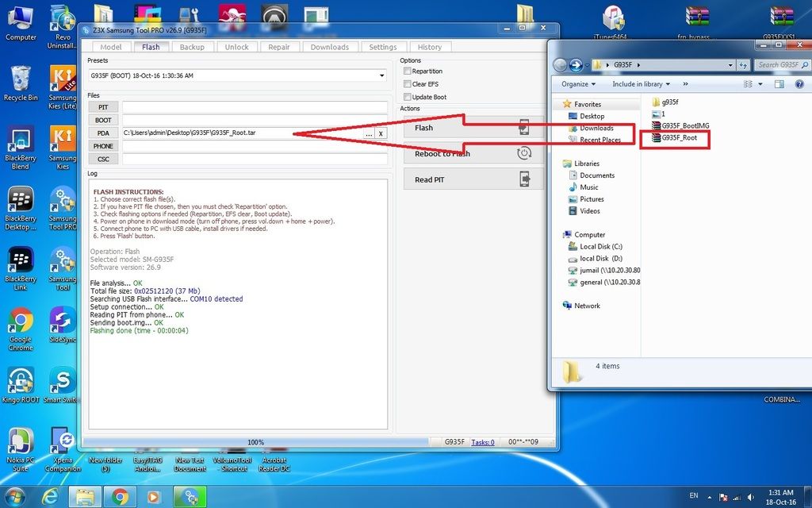
Task: Open Xperia Companion desktop shortcut
Action: (63, 450)
